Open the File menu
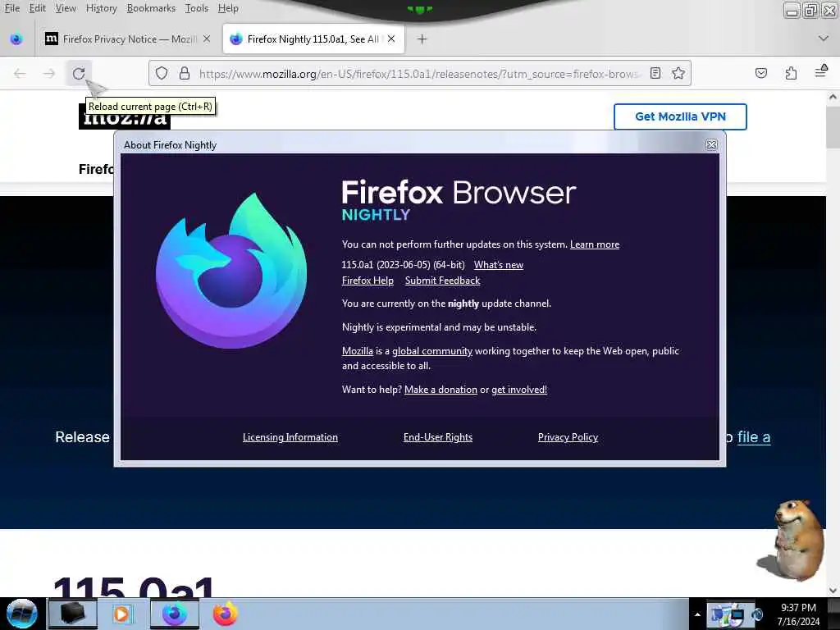 pyautogui.click(x=11, y=8)
